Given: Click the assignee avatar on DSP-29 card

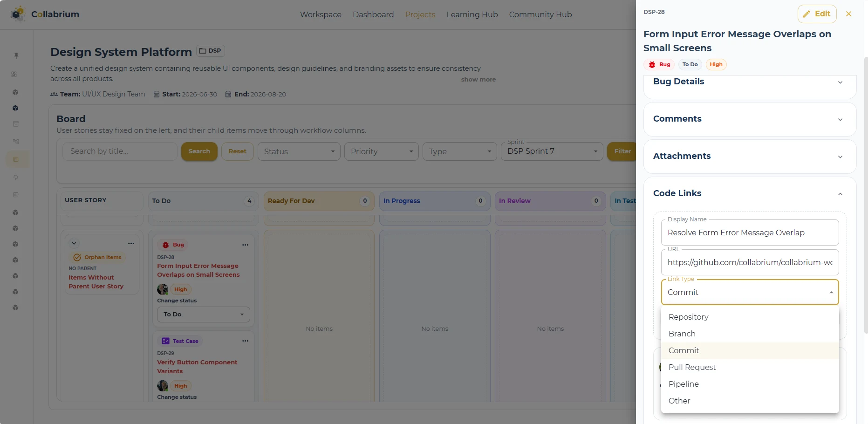Looking at the screenshot, I should (163, 386).
